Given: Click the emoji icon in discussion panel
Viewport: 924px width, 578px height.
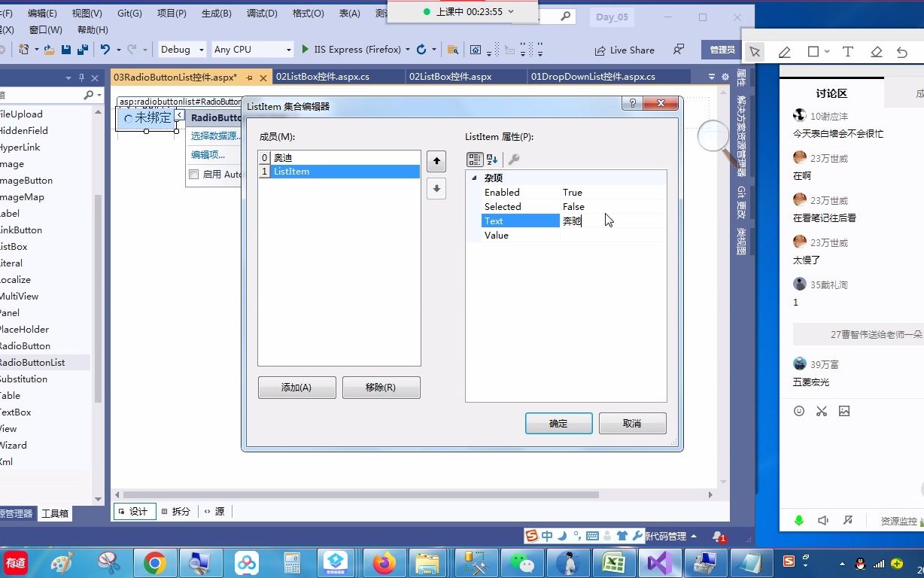Looking at the screenshot, I should click(x=799, y=411).
